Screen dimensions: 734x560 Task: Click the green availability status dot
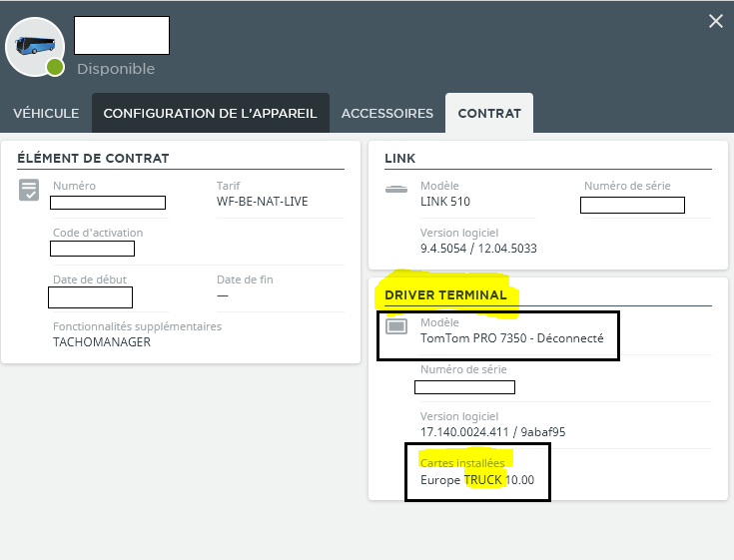(x=55, y=67)
